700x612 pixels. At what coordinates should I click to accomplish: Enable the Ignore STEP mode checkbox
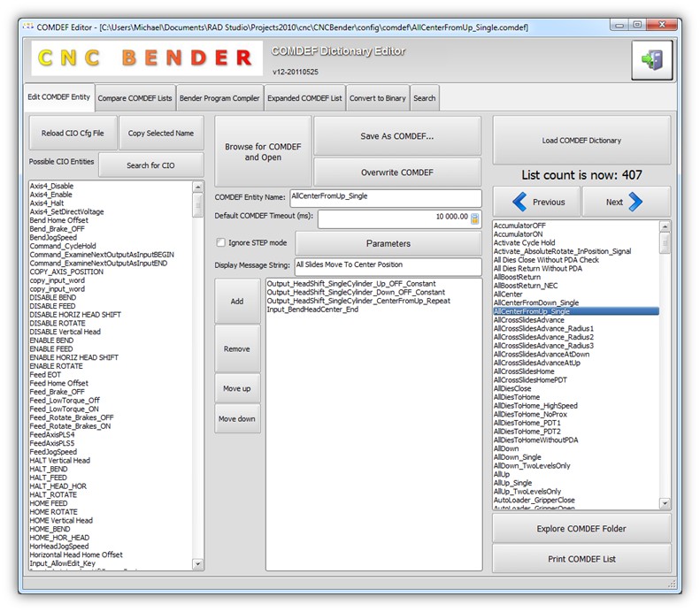tap(221, 242)
